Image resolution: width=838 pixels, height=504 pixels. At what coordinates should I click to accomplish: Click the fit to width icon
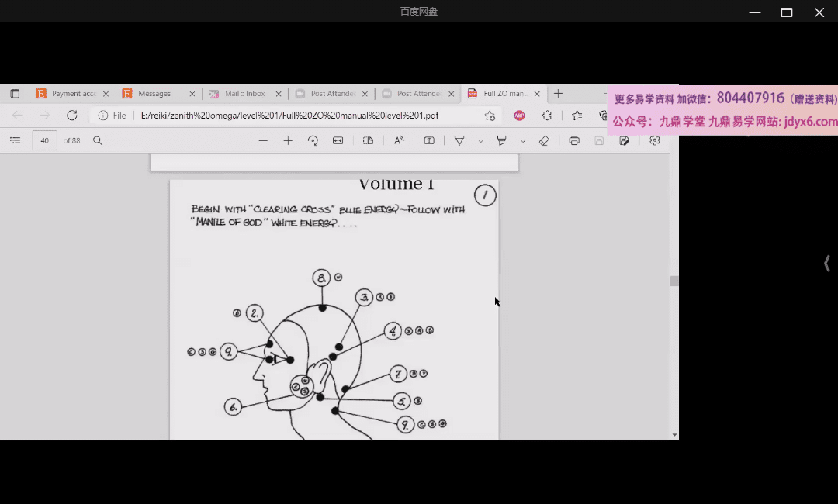(x=338, y=140)
